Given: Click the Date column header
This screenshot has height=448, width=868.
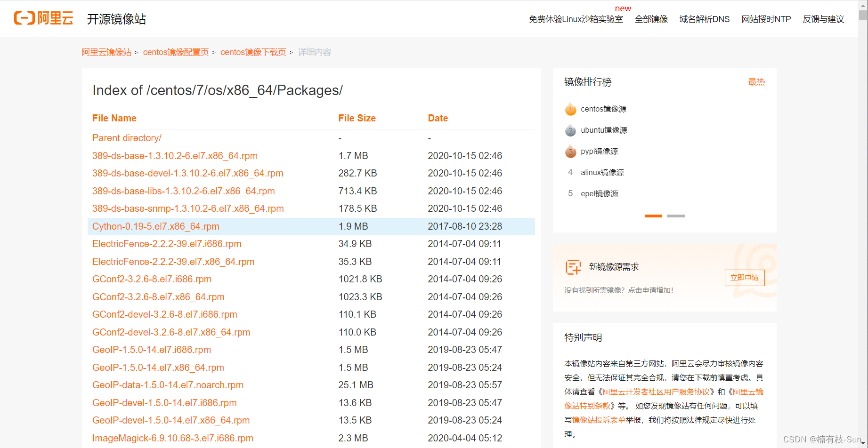Looking at the screenshot, I should (438, 118).
